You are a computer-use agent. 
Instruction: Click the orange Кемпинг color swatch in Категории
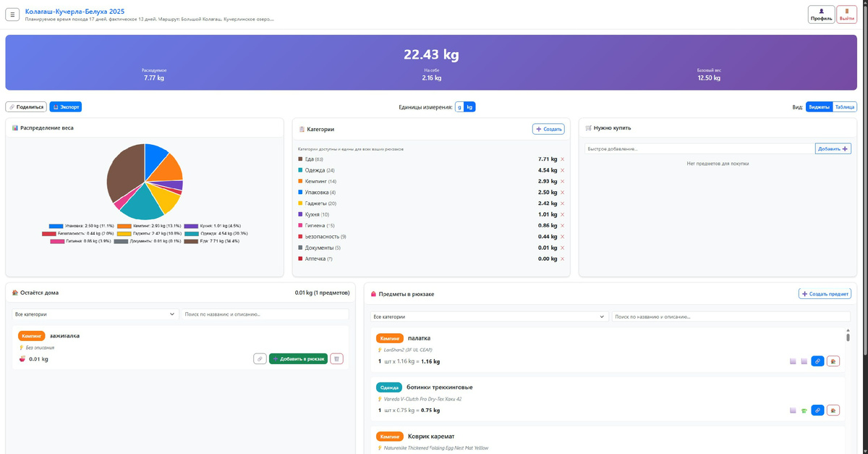[301, 181]
